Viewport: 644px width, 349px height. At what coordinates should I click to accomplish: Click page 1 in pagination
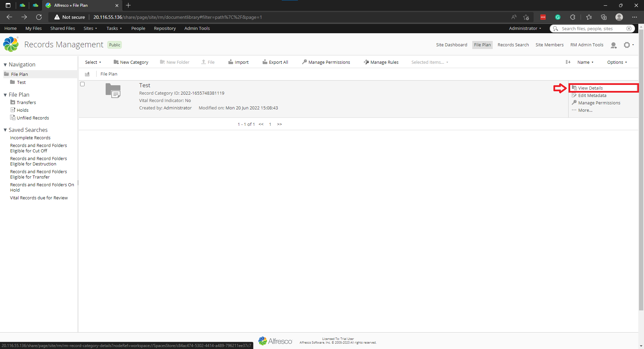coord(270,124)
